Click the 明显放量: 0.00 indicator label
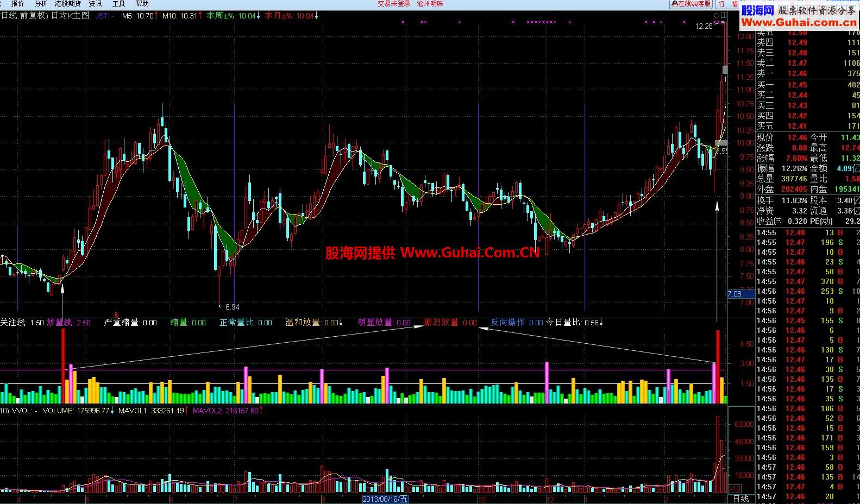This screenshot has width=860, height=504. click(x=385, y=323)
